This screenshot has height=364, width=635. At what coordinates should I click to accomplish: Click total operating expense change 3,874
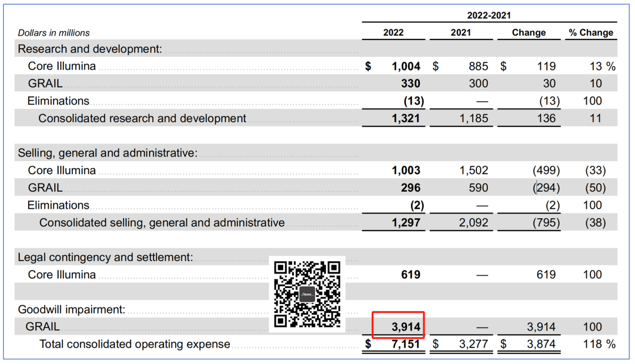tap(542, 344)
